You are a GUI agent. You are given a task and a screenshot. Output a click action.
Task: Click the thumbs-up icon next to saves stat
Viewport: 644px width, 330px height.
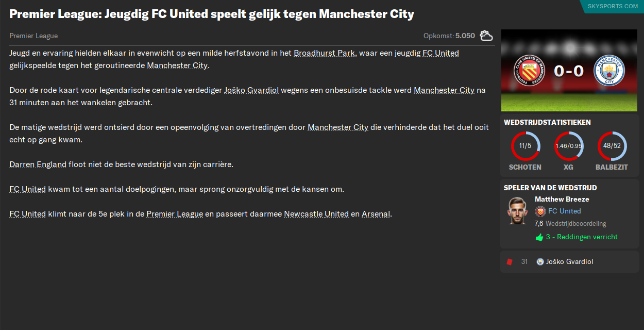point(539,237)
